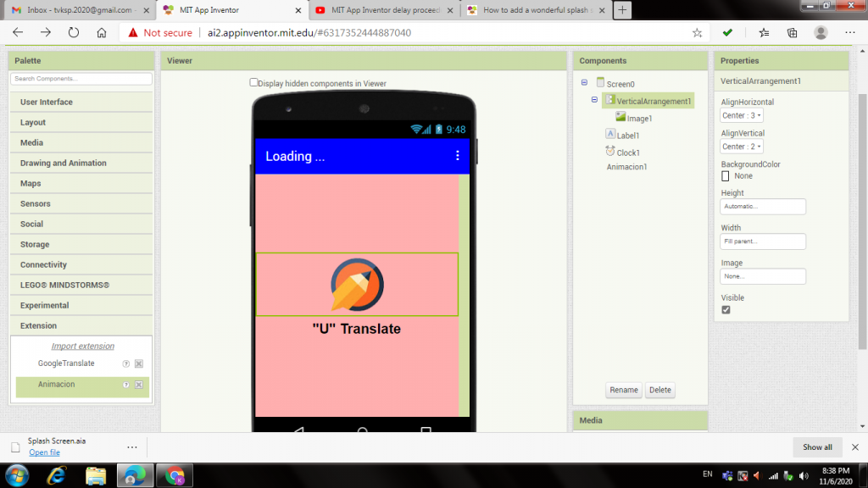The height and width of the screenshot is (488, 868).
Task: Select Clock1 component in tree
Action: [x=628, y=152]
